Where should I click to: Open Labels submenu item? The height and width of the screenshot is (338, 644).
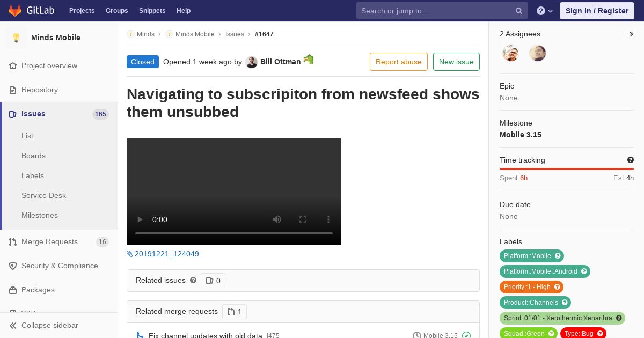(x=33, y=175)
